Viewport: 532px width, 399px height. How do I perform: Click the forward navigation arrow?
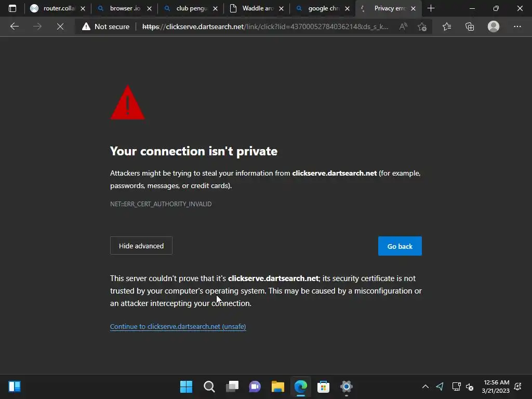tap(37, 26)
